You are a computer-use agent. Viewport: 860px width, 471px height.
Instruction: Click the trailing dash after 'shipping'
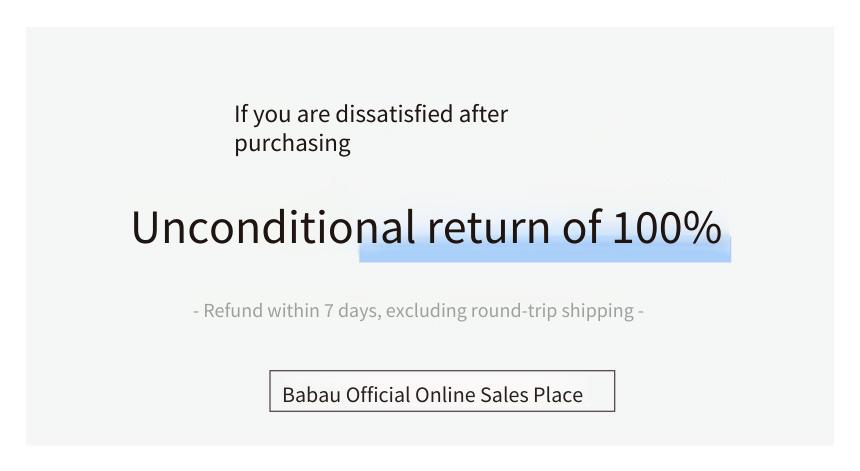click(641, 311)
